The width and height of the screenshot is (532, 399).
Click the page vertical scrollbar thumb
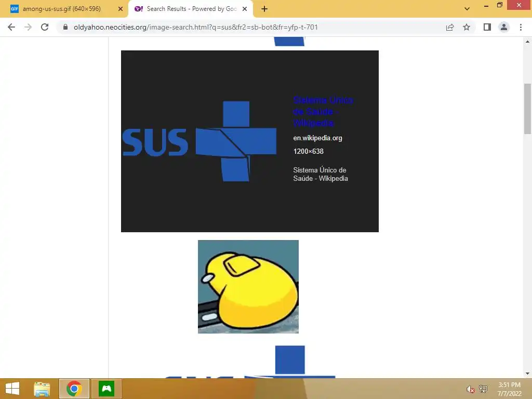527,109
